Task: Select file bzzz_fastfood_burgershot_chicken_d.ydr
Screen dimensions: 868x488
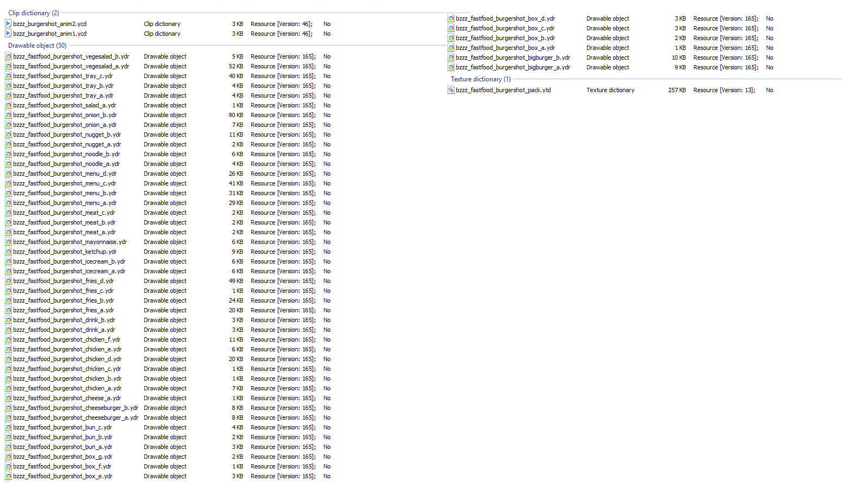Action: pos(67,359)
